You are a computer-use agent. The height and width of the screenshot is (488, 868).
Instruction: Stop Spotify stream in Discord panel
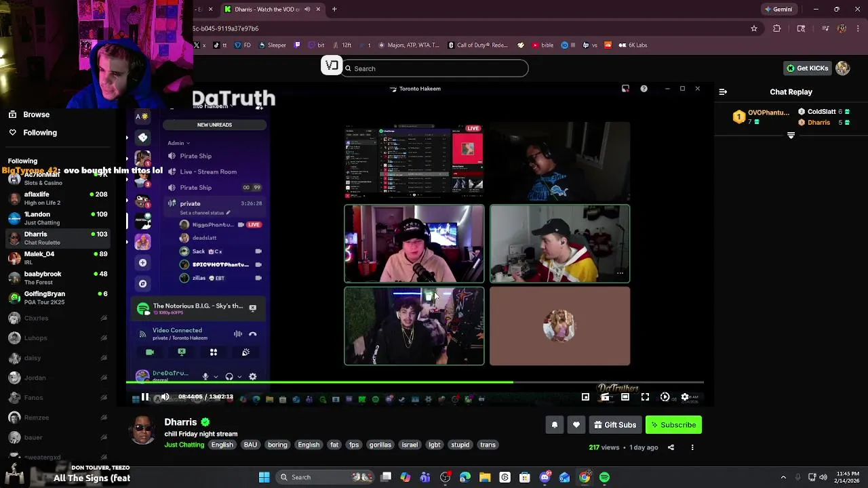pyautogui.click(x=252, y=308)
